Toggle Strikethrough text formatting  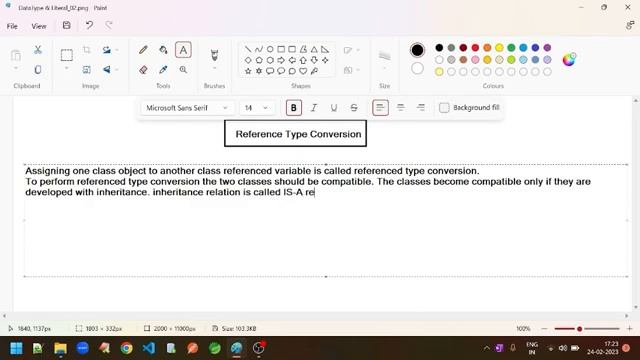[x=354, y=108]
